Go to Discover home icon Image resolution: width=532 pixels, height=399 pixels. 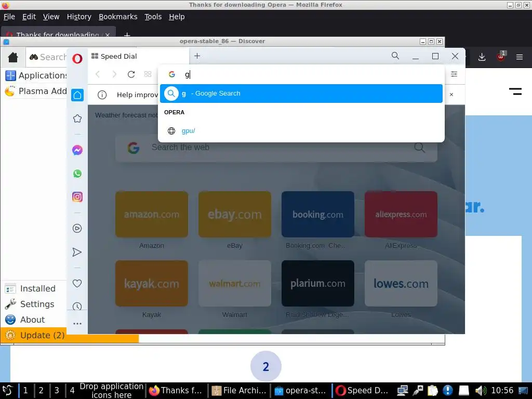(x=13, y=57)
